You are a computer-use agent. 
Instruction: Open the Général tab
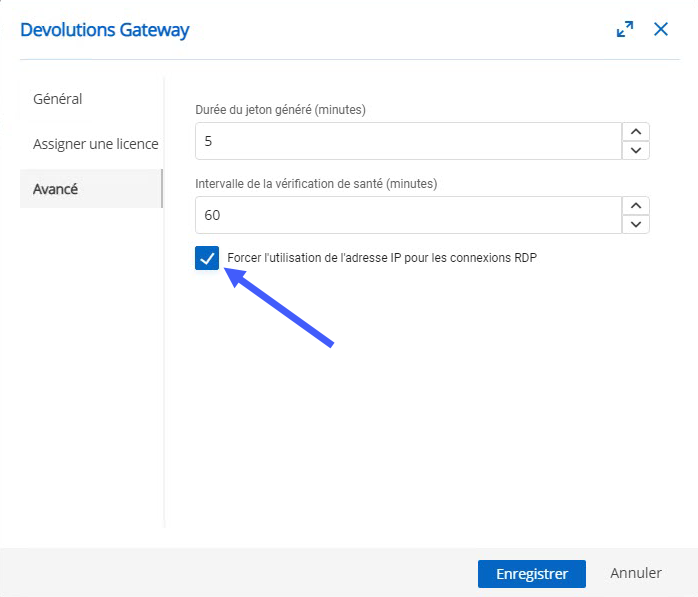tap(58, 99)
